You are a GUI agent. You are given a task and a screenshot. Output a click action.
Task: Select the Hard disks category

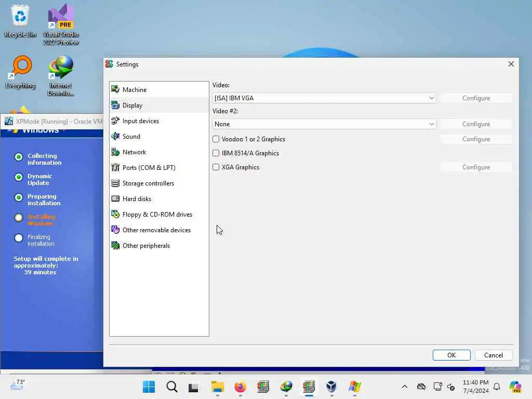(x=159, y=199)
